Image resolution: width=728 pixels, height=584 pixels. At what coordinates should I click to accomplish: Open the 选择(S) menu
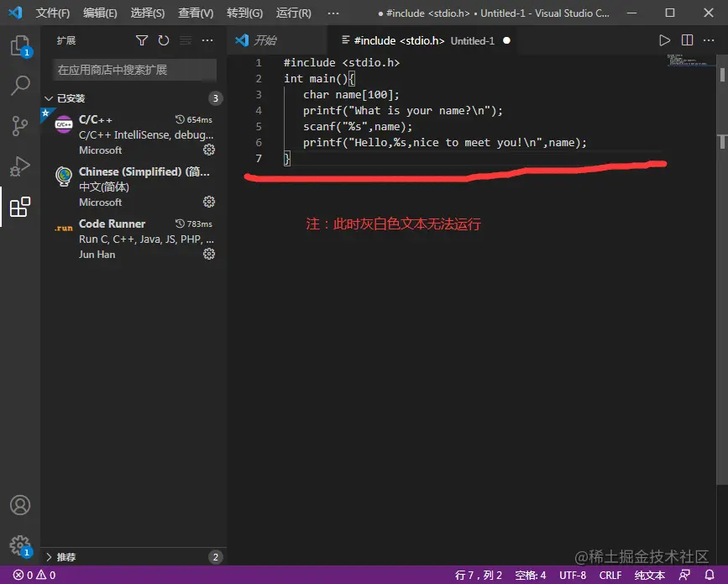click(x=147, y=13)
